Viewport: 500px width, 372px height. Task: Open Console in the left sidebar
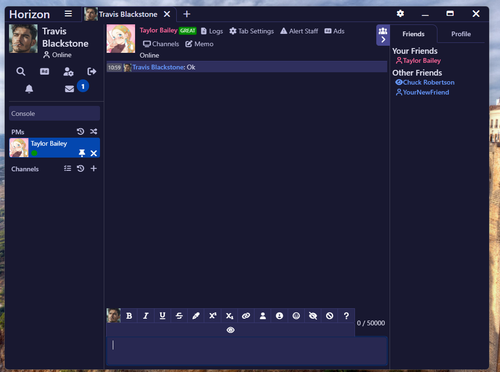tap(54, 113)
